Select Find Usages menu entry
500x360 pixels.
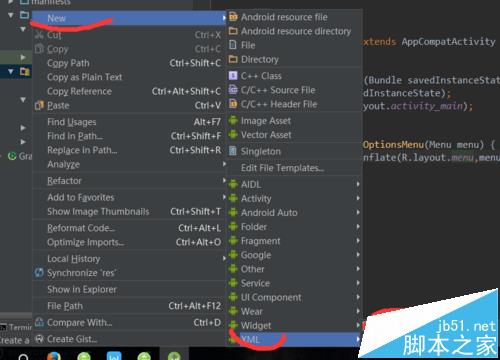129,122
